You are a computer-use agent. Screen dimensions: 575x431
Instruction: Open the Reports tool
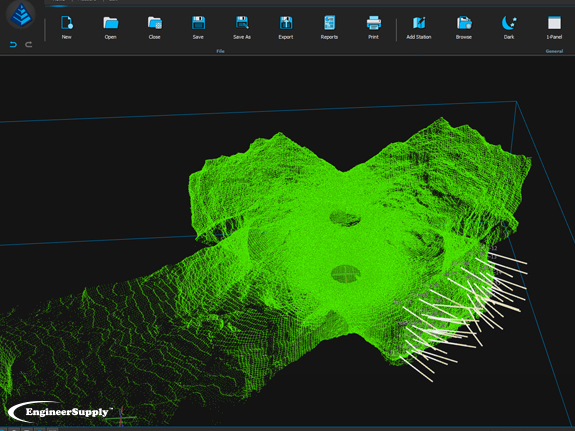[x=329, y=27]
